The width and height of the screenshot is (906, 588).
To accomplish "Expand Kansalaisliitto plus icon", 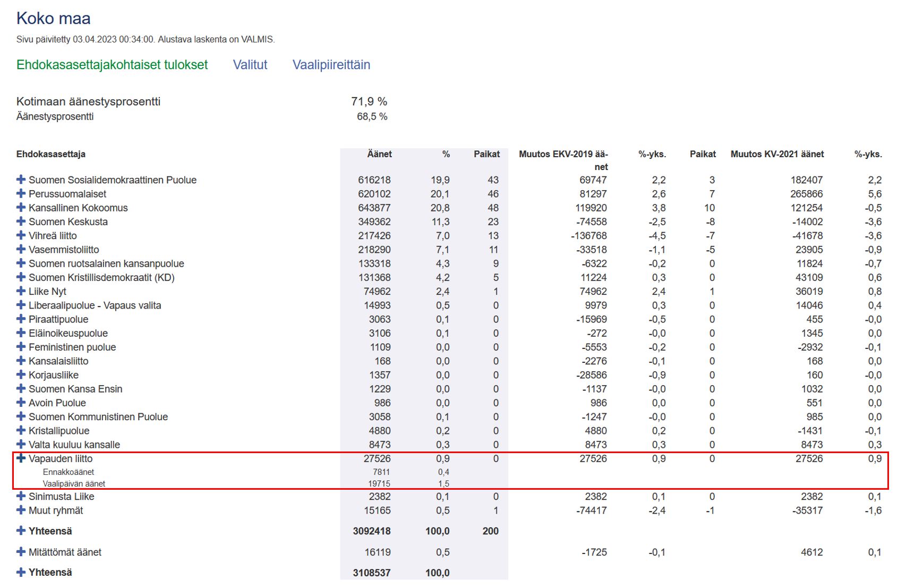I will [21, 361].
